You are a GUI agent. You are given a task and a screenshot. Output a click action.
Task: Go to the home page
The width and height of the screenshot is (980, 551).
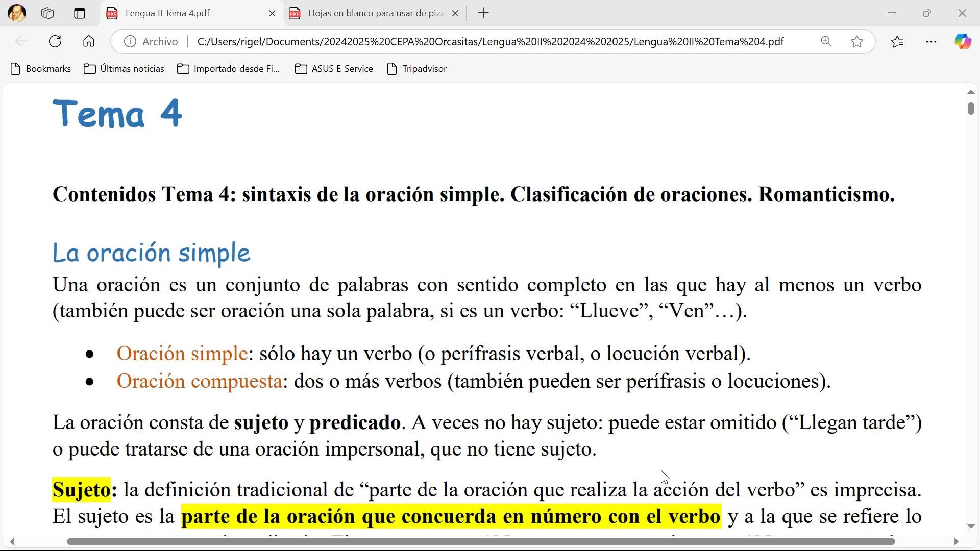89,41
